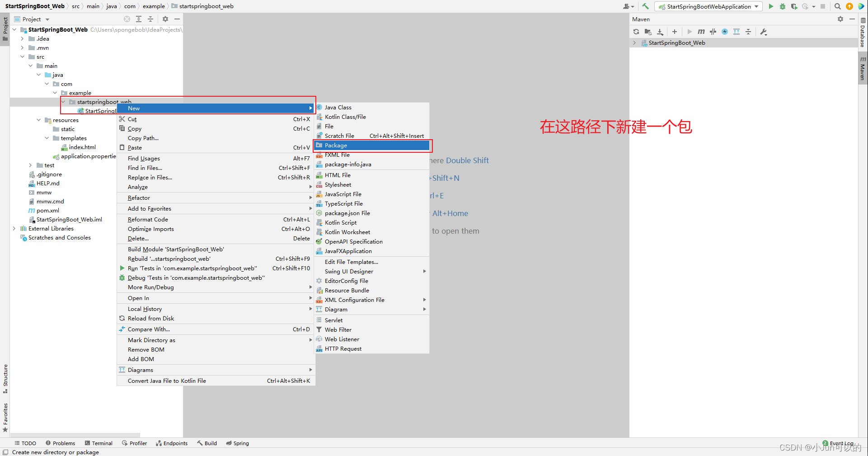This screenshot has width=868, height=456.
Task: Select Mark Directory as entry
Action: [216, 340]
